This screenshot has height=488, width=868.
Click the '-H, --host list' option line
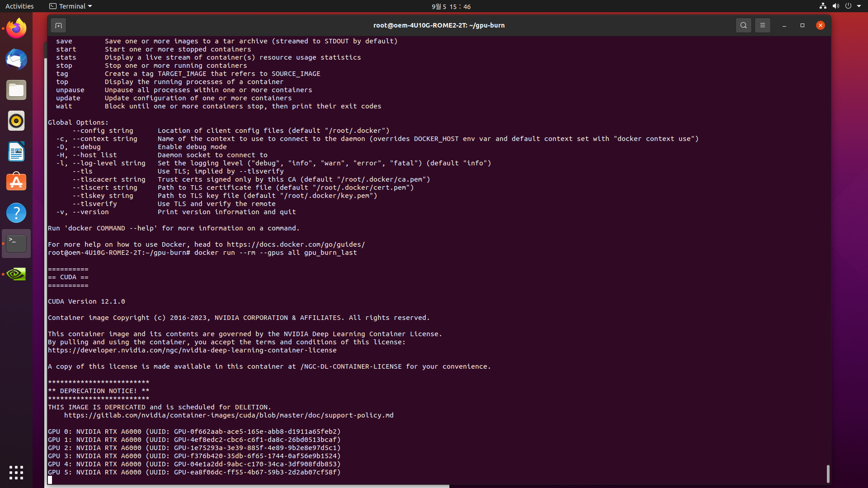(x=162, y=155)
